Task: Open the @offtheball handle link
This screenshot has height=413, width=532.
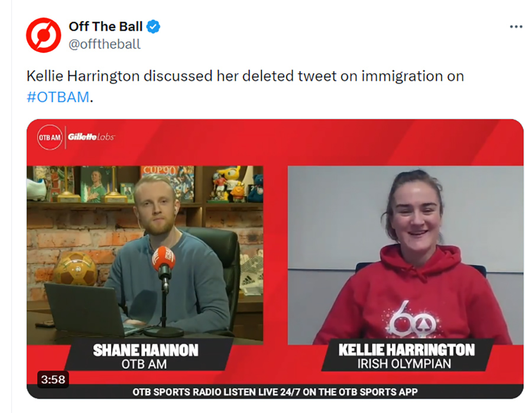Action: pos(105,44)
